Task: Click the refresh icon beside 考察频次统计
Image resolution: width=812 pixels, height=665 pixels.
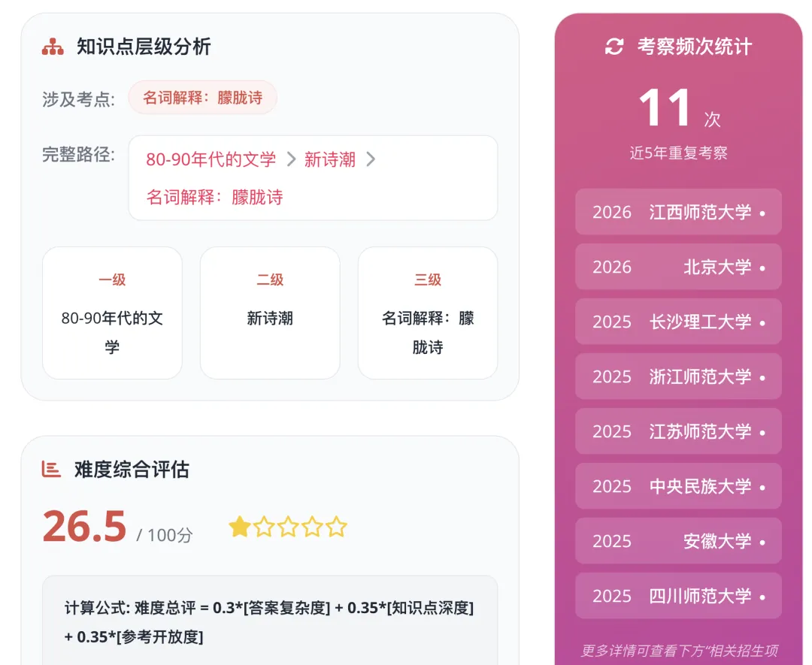Action: [614, 47]
